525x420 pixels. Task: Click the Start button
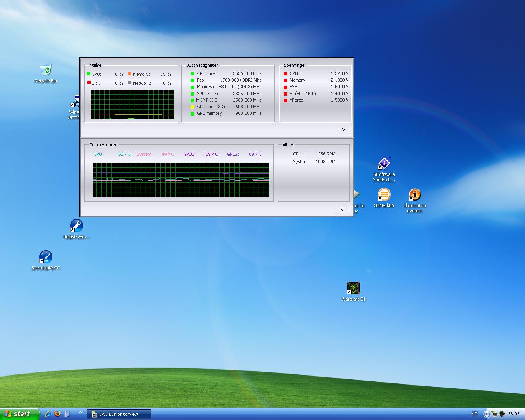(20, 414)
